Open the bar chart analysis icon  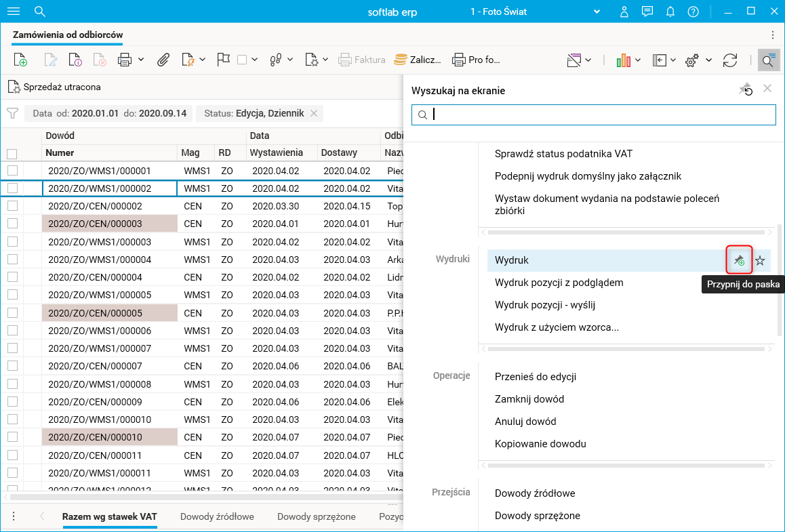(x=624, y=60)
